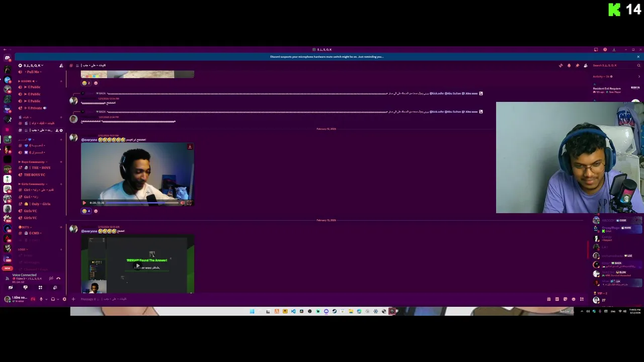Open microphone input options chevron
The width and height of the screenshot is (644, 362).
pyautogui.click(x=46, y=299)
